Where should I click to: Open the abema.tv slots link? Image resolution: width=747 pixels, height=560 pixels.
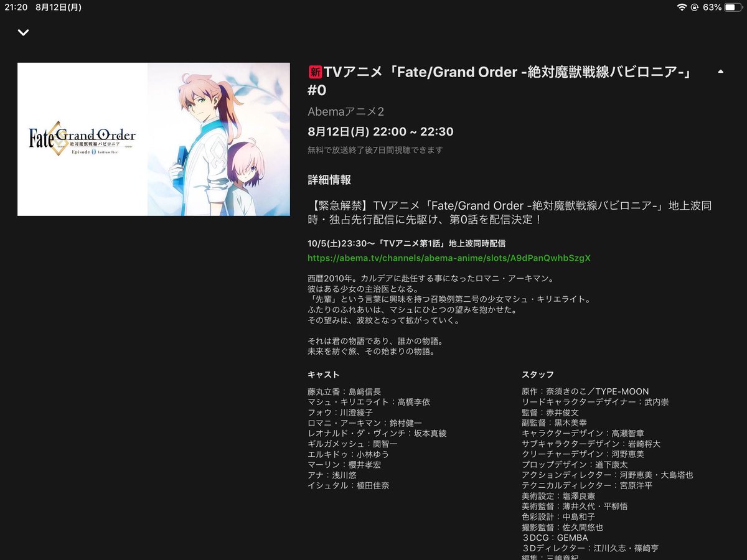point(449,257)
